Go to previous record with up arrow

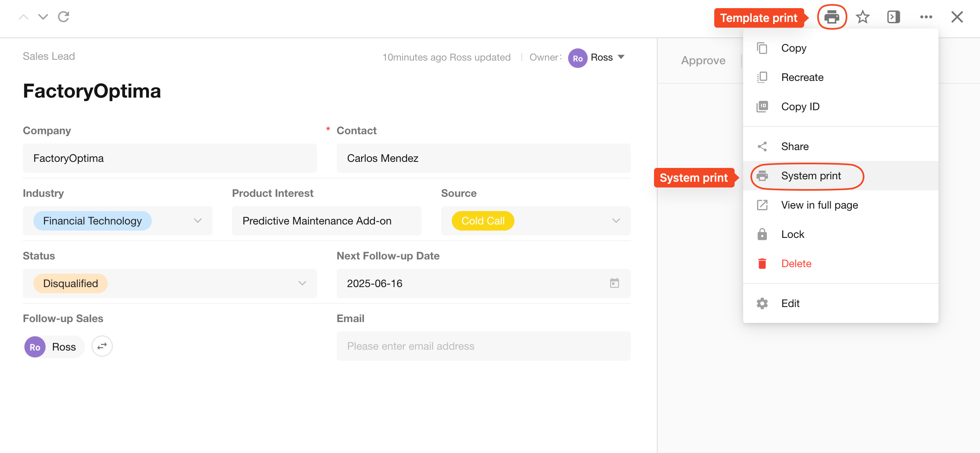pos(24,17)
